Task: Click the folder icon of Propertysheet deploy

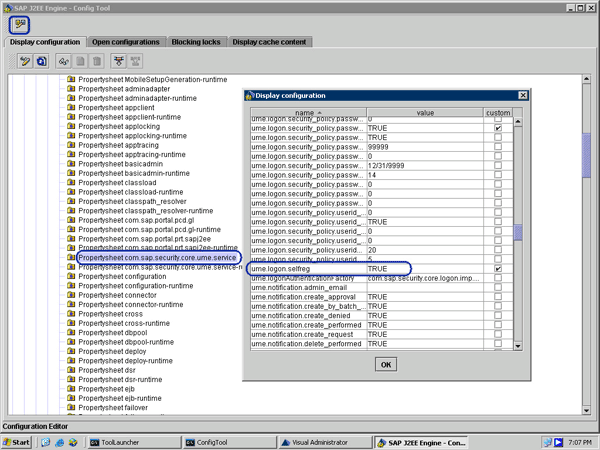Action: (71, 351)
